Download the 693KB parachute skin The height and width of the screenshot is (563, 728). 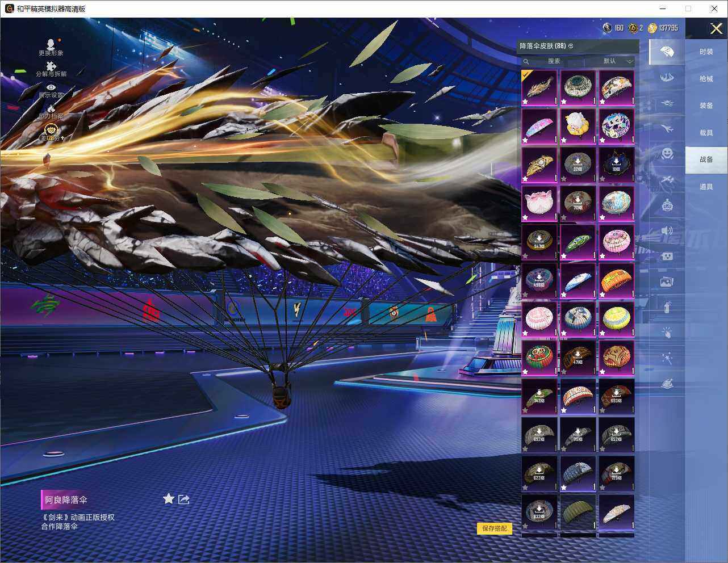coord(616,397)
